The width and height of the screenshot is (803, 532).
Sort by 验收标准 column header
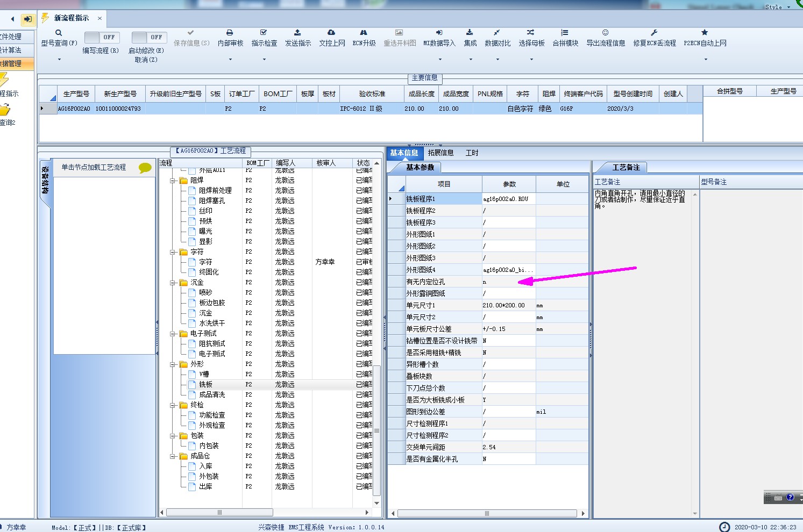[x=372, y=94]
